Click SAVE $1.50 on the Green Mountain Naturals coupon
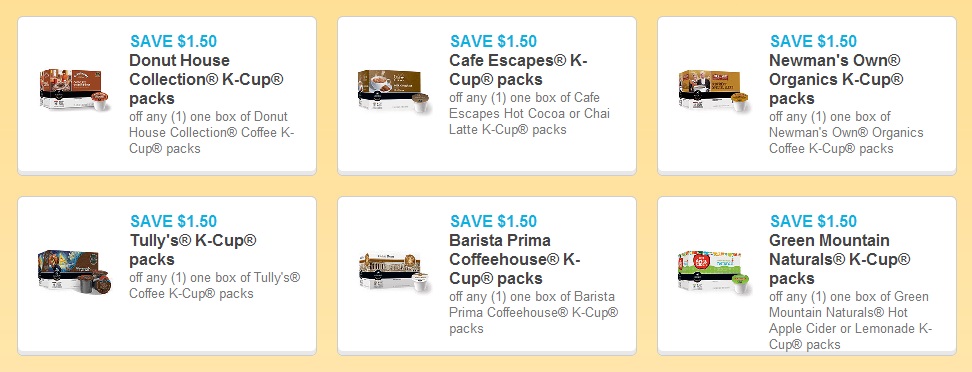This screenshot has height=372, width=972. (x=813, y=221)
